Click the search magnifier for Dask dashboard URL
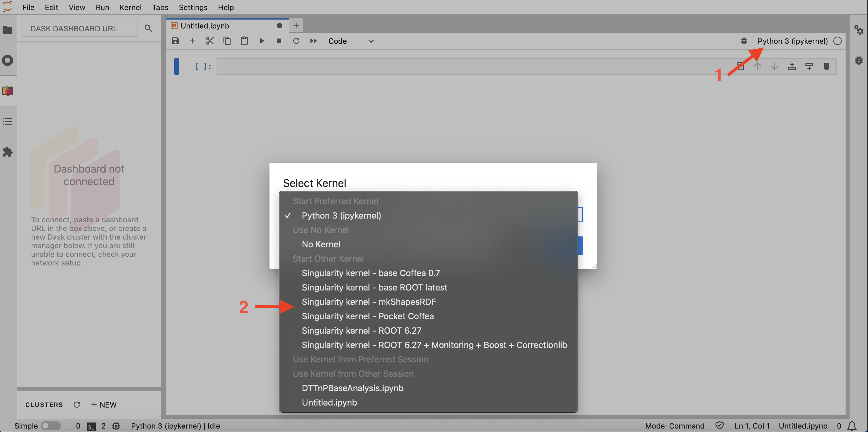 tap(148, 28)
